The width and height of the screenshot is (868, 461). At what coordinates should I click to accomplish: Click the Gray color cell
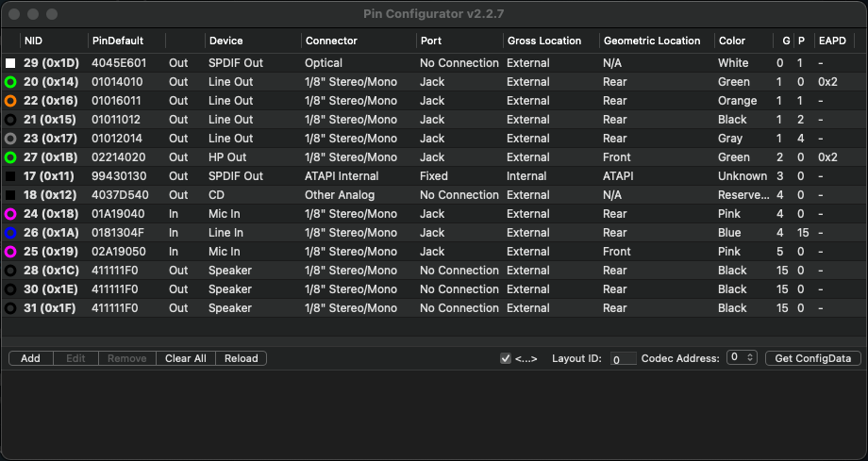pyautogui.click(x=730, y=139)
